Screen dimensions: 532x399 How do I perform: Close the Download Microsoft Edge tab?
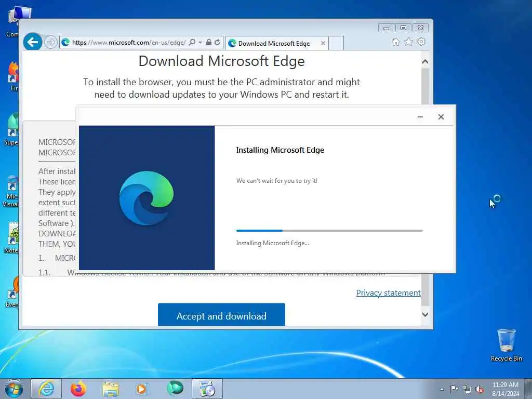coord(323,43)
